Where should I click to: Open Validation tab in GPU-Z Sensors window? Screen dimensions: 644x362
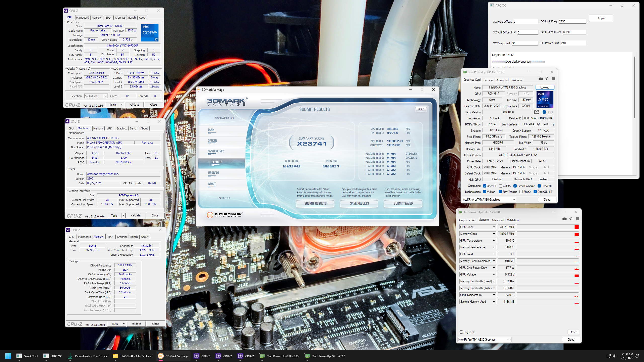click(x=513, y=220)
